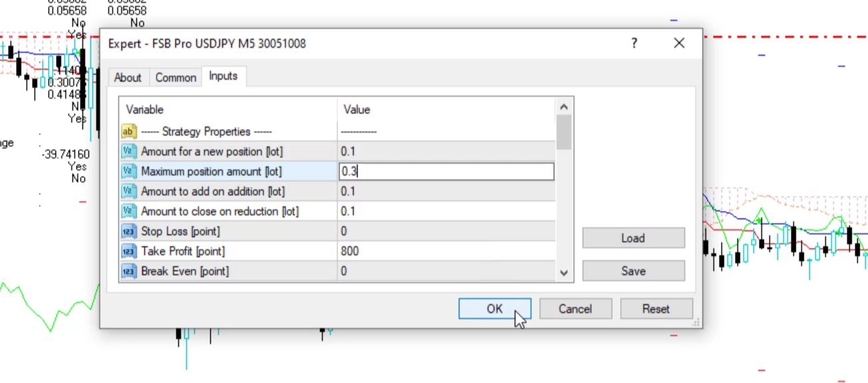
Task: Reset the input values to defaults
Action: [x=656, y=309]
